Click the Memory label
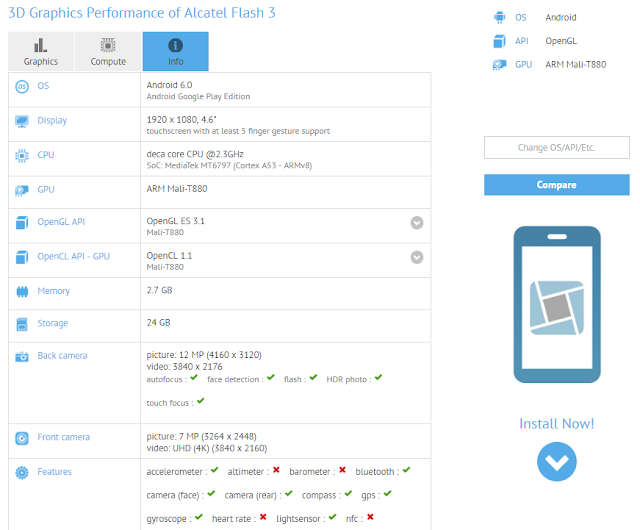Image resolution: width=640 pixels, height=530 pixels. point(53,291)
